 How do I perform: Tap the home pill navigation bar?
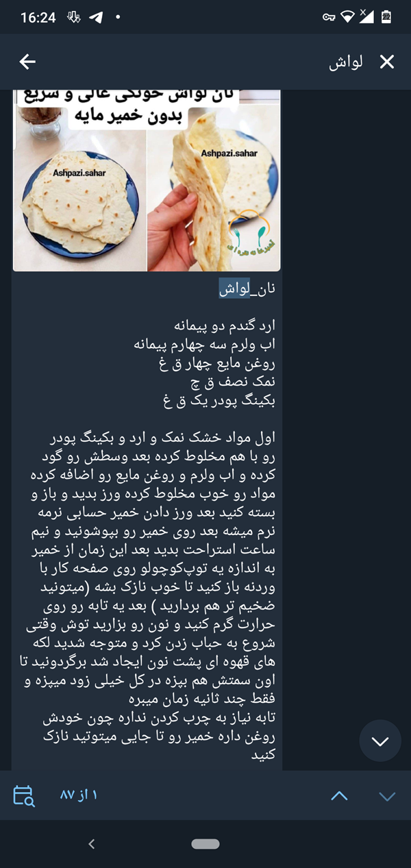(x=206, y=844)
